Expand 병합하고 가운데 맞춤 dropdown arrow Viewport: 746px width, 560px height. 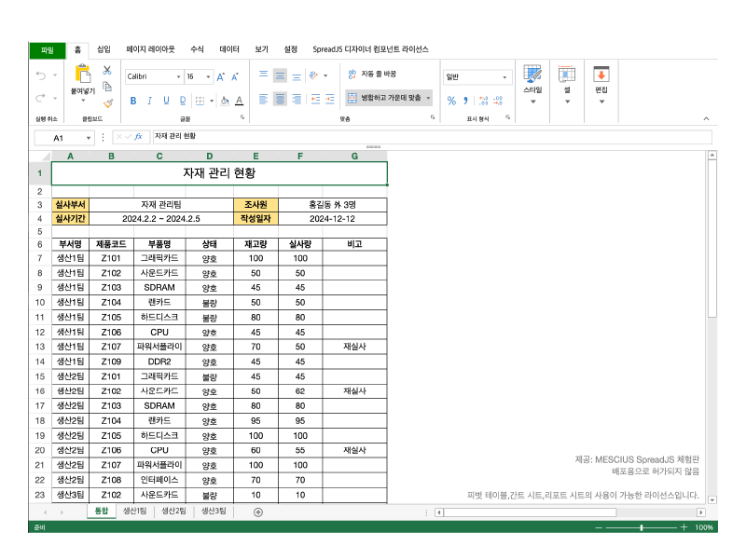click(x=428, y=98)
